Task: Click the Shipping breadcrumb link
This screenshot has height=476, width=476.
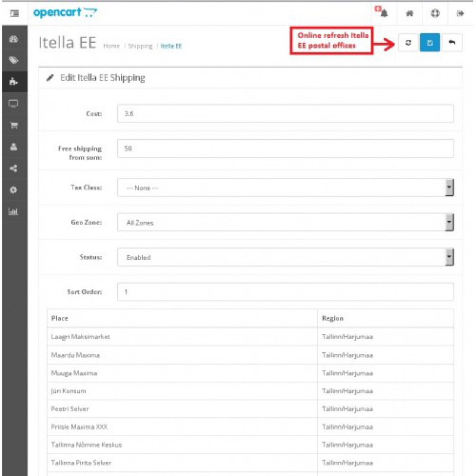Action: point(140,46)
